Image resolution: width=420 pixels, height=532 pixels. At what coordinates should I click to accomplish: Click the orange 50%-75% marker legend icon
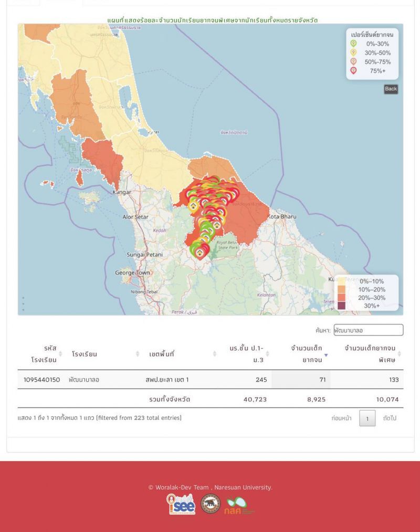click(353, 62)
